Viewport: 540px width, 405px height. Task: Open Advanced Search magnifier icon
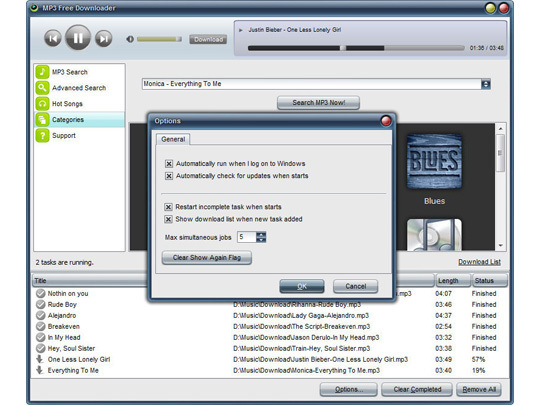(x=42, y=88)
